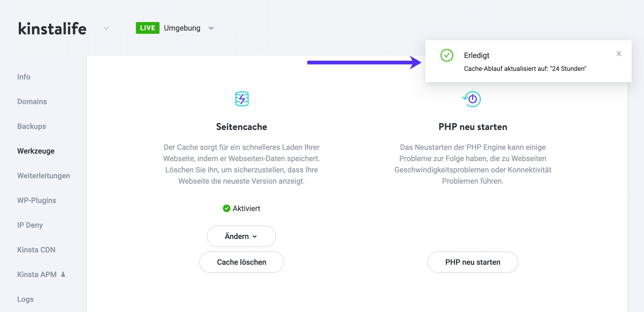Navigate to IP Deny in sidebar
The image size is (644, 312).
30,225
